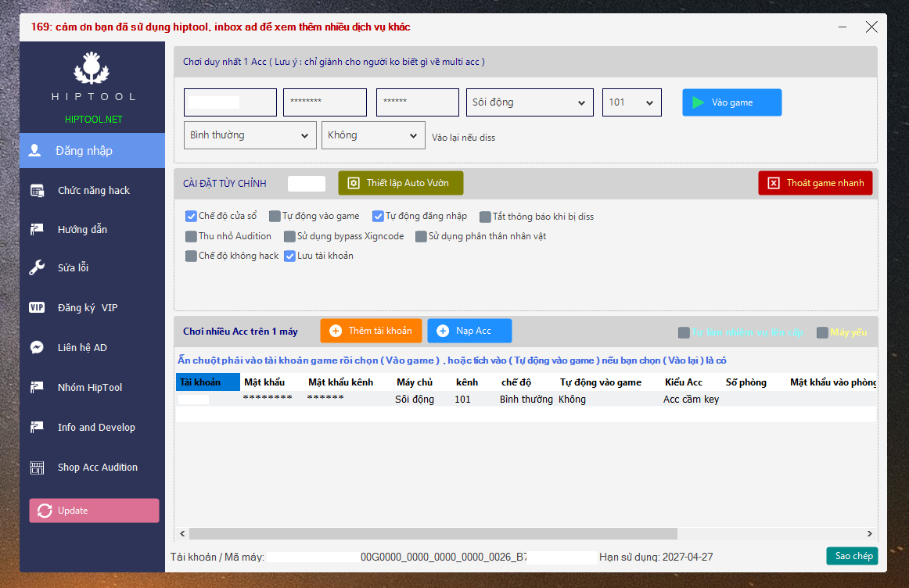
Task: Click the Sửa lỗi wrench icon
Action: pos(37,268)
